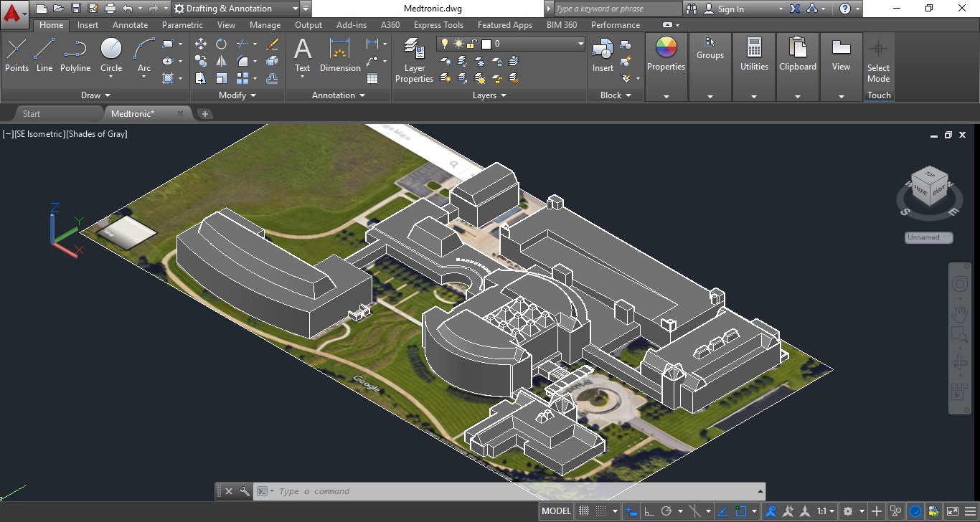
Task: Pick the Arc tool
Action: (144, 57)
